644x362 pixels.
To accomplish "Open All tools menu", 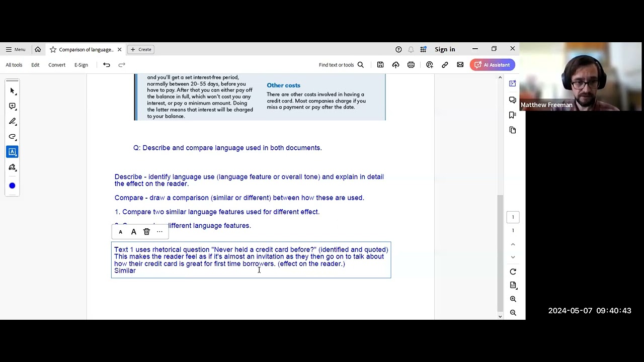I will point(14,65).
